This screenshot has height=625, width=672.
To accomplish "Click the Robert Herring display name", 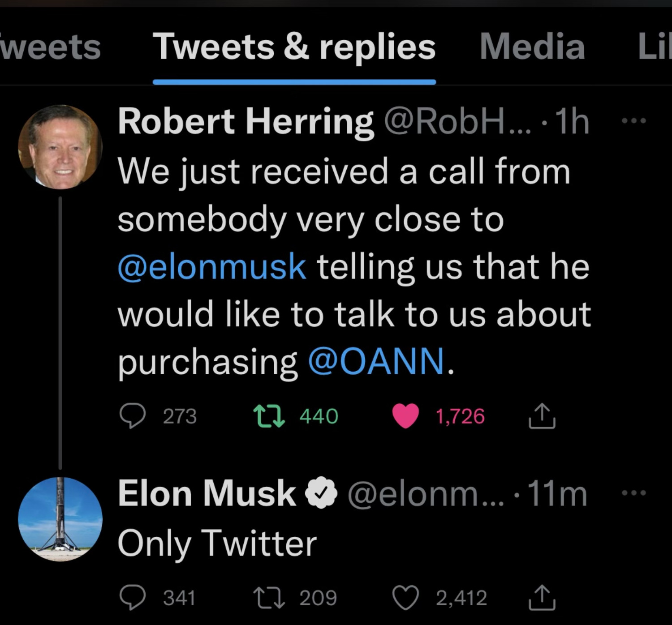I will tap(246, 121).
